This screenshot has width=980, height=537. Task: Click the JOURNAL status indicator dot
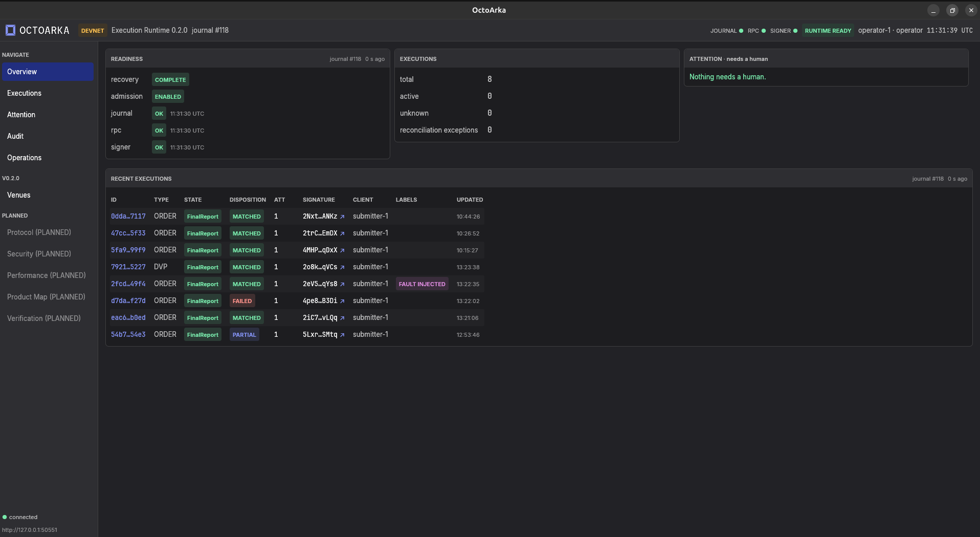pos(741,31)
